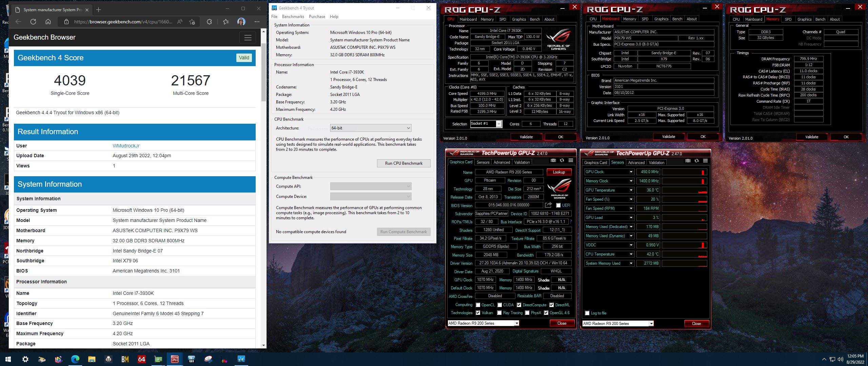The image size is (868, 366).
Task: Open Edge profile avatar
Action: 241,22
